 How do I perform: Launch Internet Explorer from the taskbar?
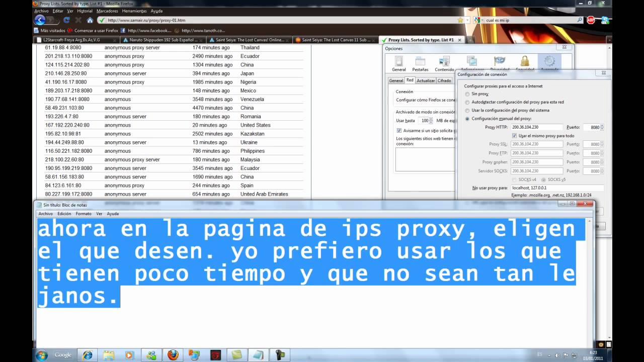[x=88, y=355]
